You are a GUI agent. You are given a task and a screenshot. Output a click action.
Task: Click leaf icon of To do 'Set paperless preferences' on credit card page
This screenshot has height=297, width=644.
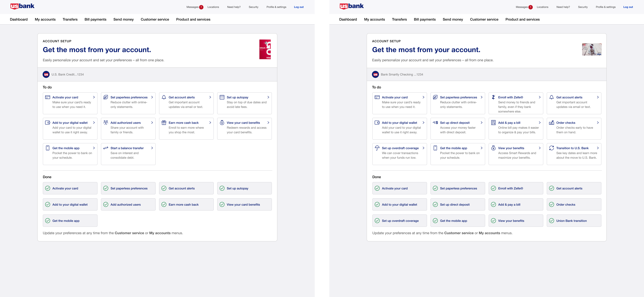point(106,97)
